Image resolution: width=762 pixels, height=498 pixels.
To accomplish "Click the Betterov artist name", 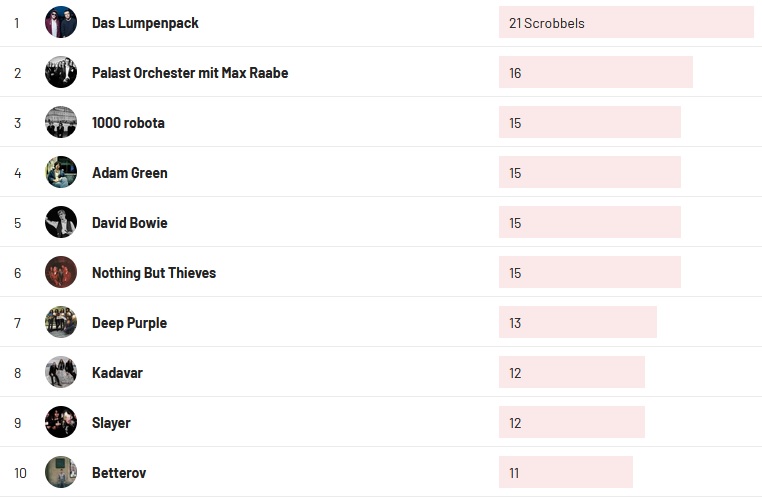I will [119, 473].
